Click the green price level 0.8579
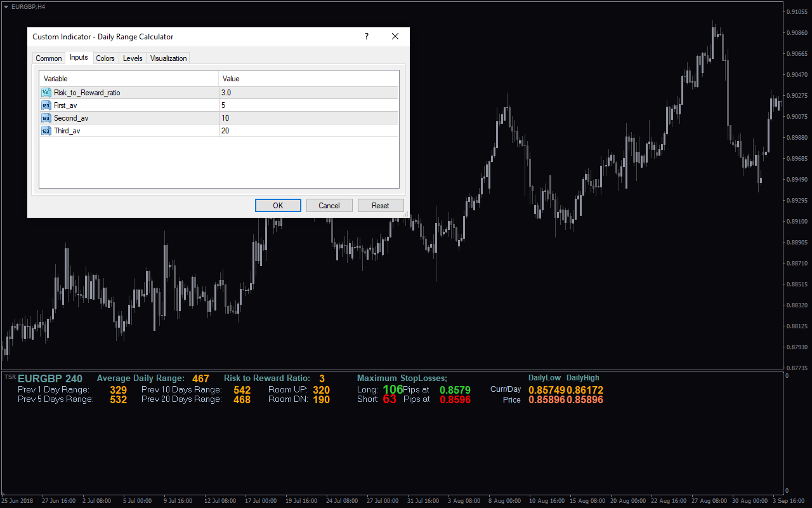 coord(455,390)
